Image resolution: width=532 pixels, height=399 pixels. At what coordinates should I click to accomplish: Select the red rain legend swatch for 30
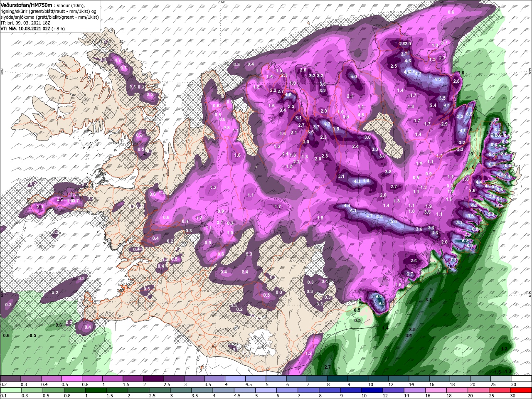pyautogui.click(x=521, y=390)
